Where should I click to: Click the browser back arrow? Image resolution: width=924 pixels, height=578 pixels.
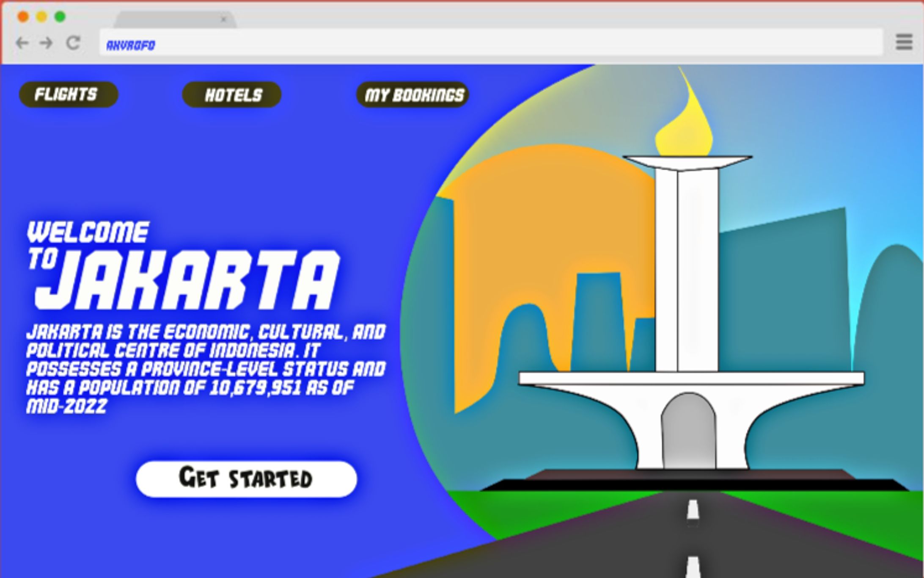[x=22, y=43]
